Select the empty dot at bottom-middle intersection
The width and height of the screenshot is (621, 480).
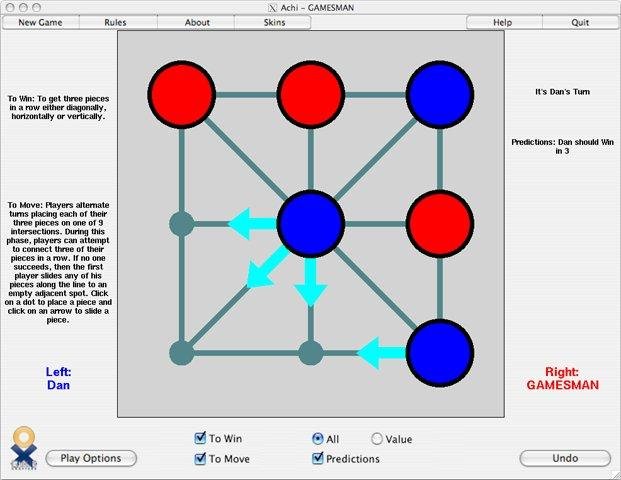click(310, 353)
